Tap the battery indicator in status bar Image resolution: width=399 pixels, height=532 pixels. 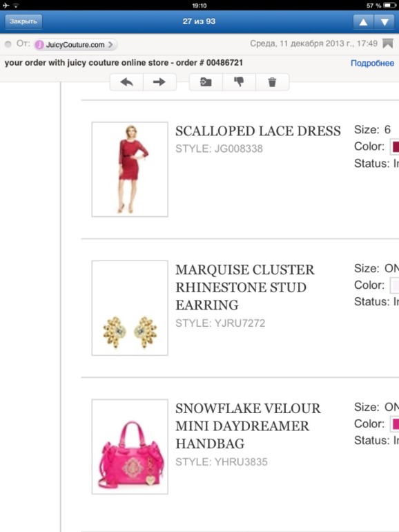point(390,6)
